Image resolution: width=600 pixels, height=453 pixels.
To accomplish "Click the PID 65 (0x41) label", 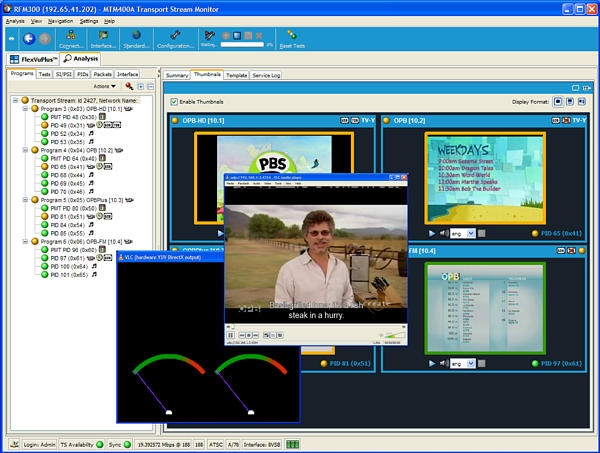I will [x=561, y=233].
